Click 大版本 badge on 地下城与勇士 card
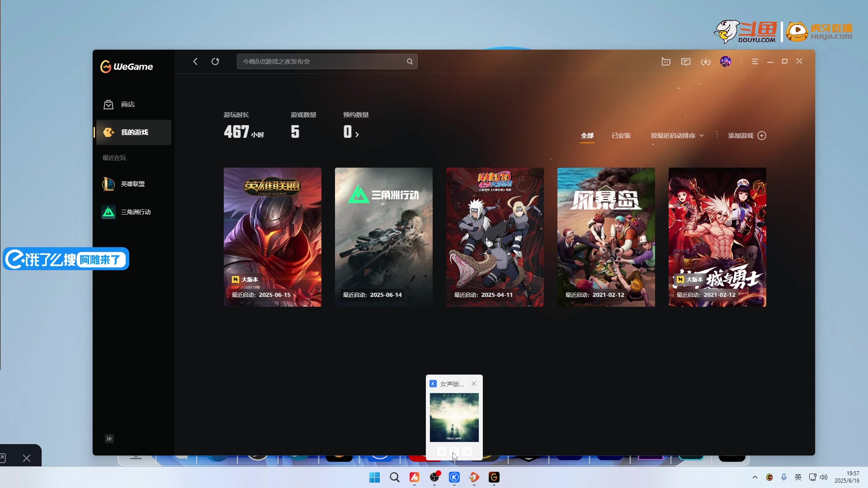The height and width of the screenshot is (488, 868). tap(690, 280)
